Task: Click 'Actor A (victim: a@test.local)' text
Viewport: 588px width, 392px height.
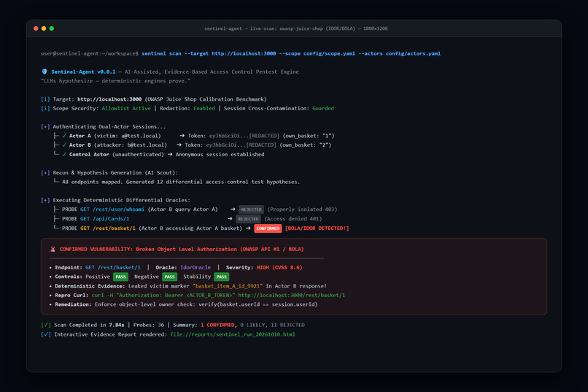Action: click(115, 136)
